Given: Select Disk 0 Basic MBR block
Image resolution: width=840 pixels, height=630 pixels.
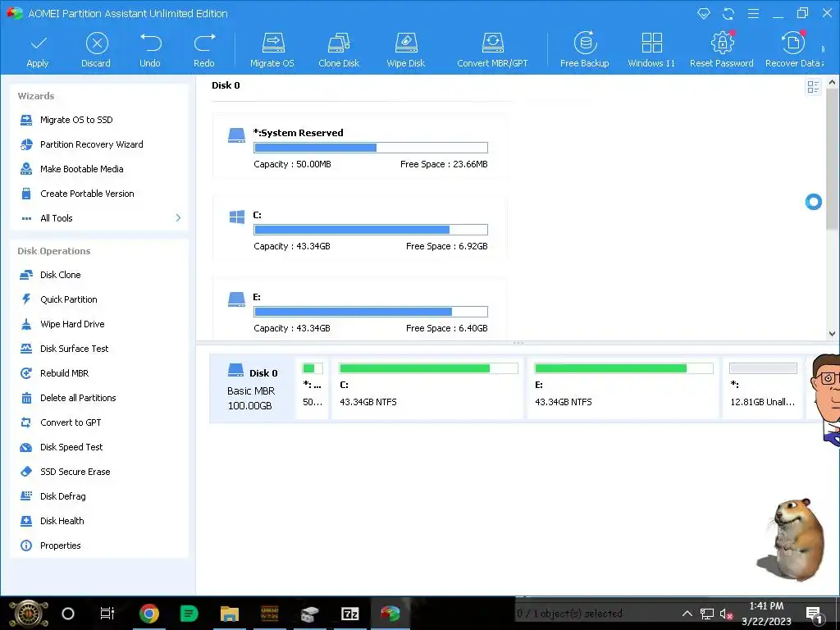Looking at the screenshot, I should click(252, 388).
